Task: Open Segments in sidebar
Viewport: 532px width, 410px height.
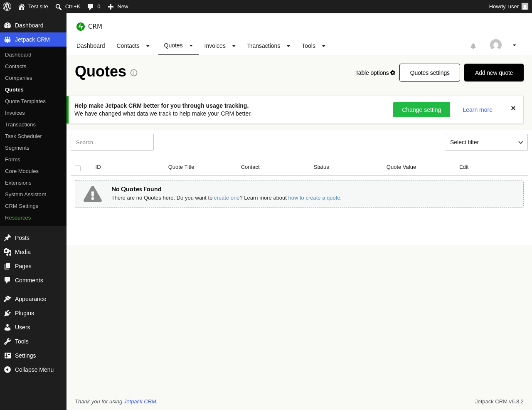Action: coord(17,148)
